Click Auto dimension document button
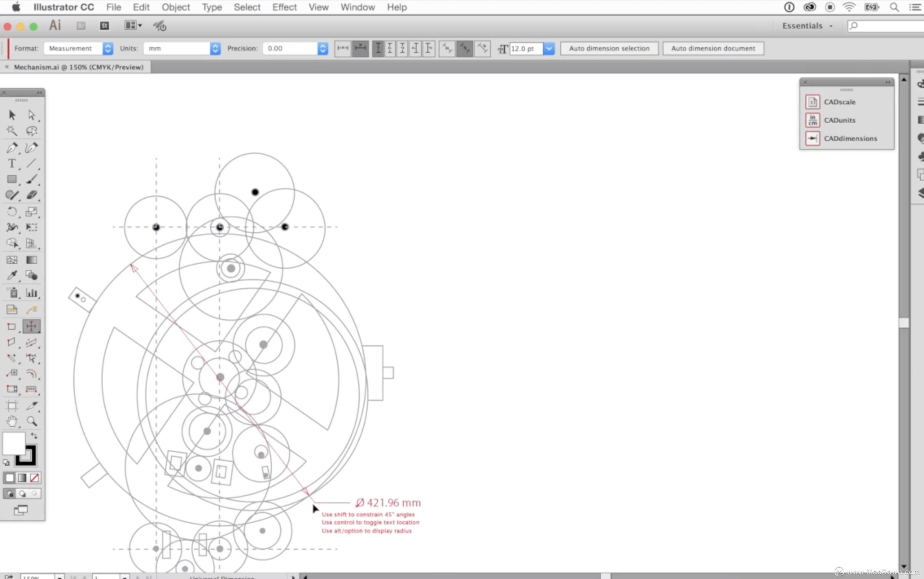The width and height of the screenshot is (924, 579). point(713,48)
